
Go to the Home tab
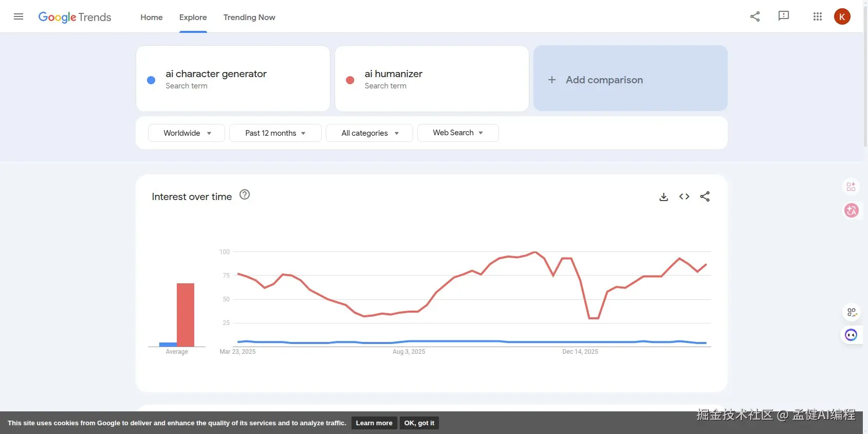point(152,17)
